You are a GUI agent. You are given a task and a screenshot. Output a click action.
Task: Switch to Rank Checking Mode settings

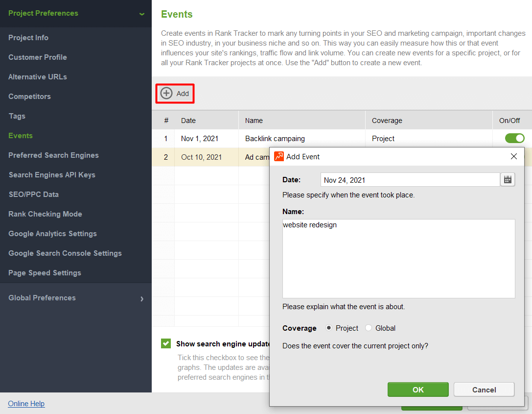coord(45,214)
